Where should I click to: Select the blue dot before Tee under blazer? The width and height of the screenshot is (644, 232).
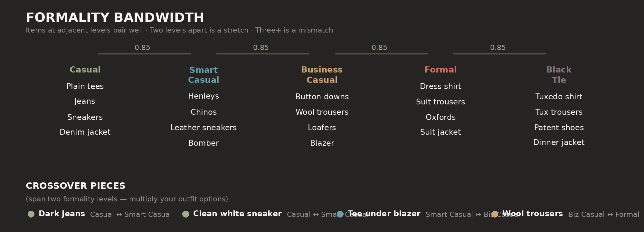click(x=340, y=214)
